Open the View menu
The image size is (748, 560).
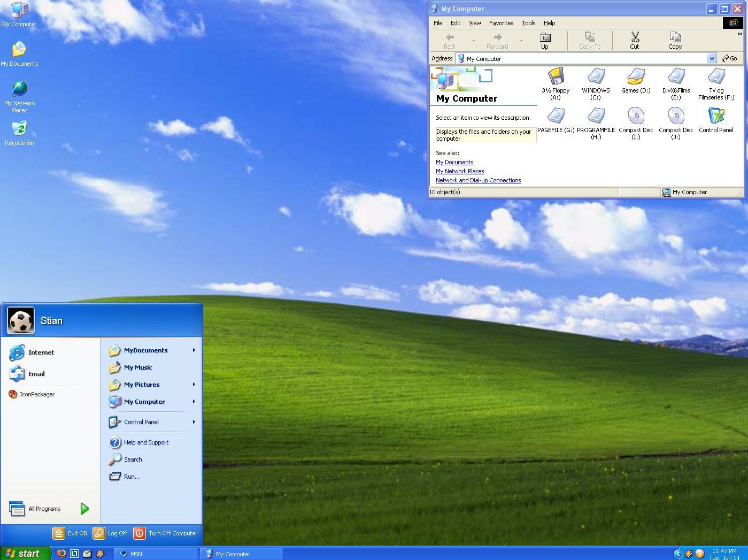[475, 23]
